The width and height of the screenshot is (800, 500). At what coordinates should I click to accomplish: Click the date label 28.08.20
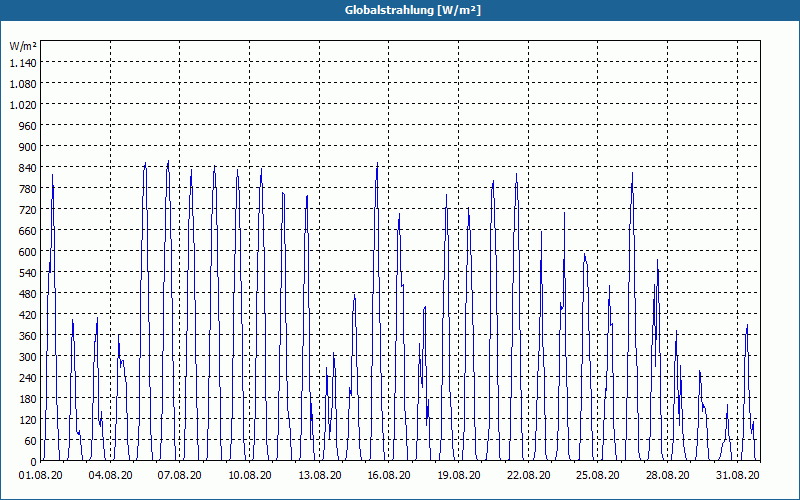(x=667, y=475)
